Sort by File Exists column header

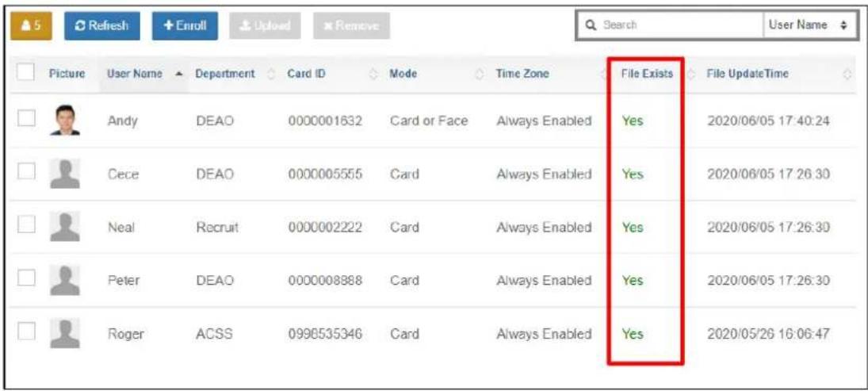coord(652,74)
